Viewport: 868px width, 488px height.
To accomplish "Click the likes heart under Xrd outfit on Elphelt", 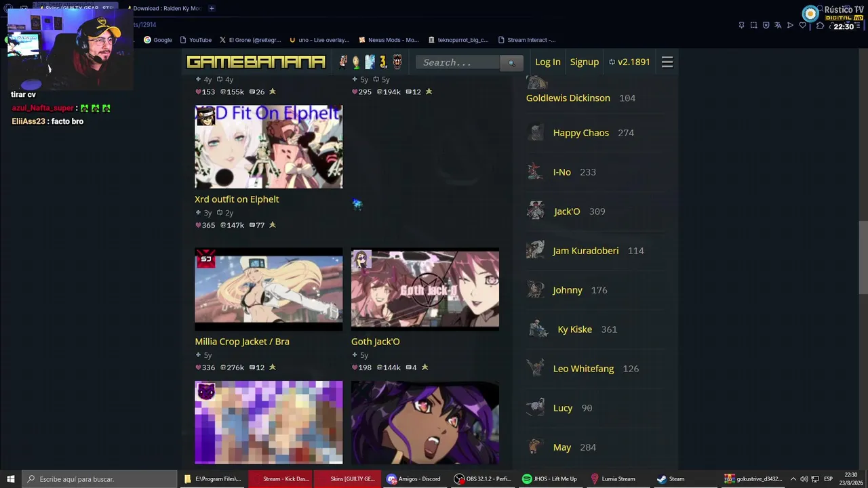I will (x=199, y=225).
